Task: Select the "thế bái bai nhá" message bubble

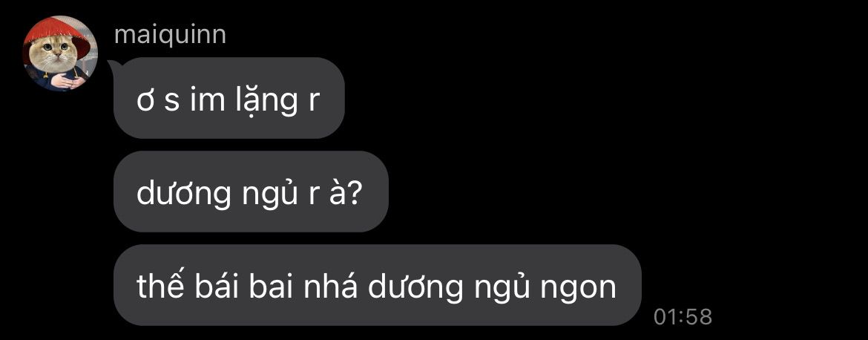Action: [377, 285]
